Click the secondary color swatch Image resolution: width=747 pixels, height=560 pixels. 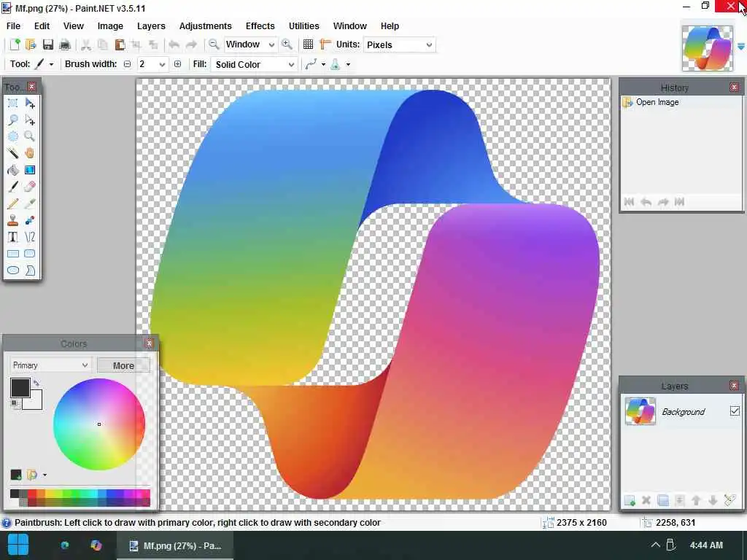point(36,402)
